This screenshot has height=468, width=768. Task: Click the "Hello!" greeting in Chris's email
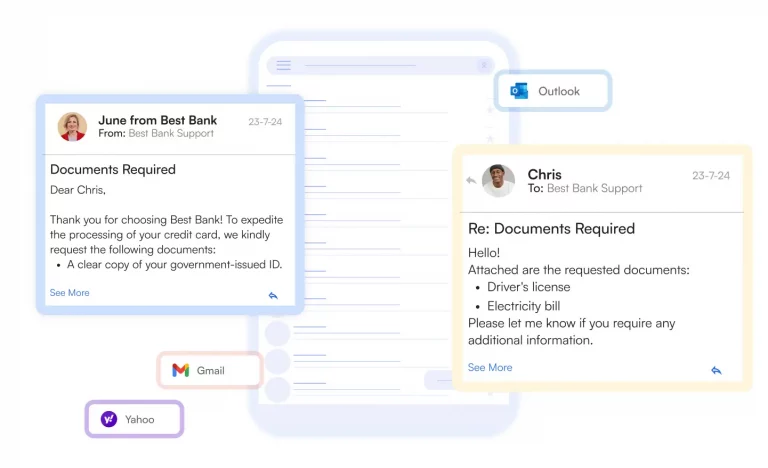pos(484,253)
